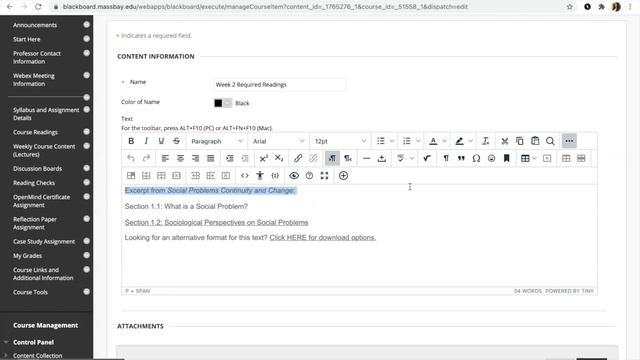The image size is (640, 360).
Task: Toggle strikethrough formatting
Action: click(x=176, y=141)
